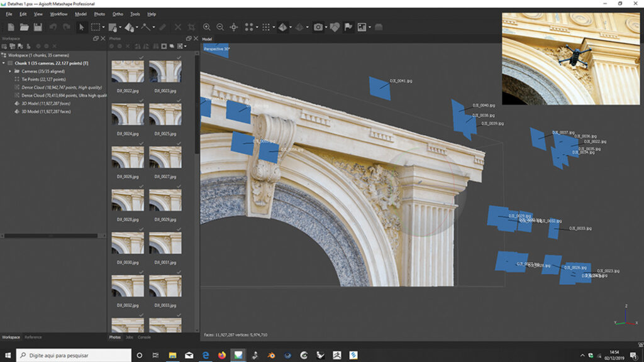644x362 pixels.
Task: Open the Draw Polyline dropdown arrow
Action: click(x=153, y=28)
